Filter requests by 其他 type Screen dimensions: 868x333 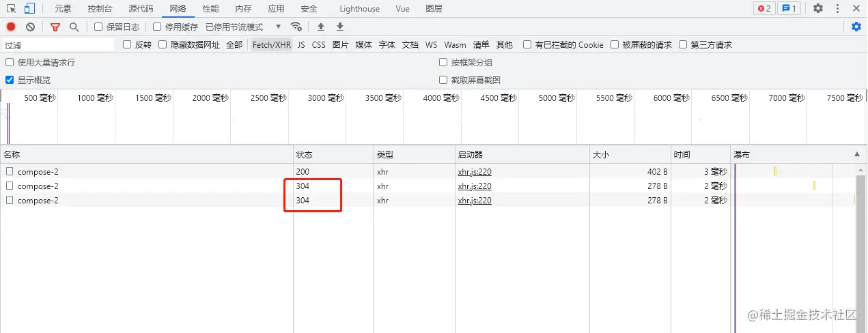click(505, 44)
